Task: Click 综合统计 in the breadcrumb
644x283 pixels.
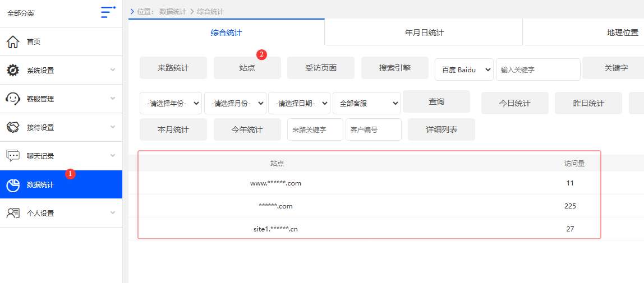Action: pyautogui.click(x=211, y=11)
